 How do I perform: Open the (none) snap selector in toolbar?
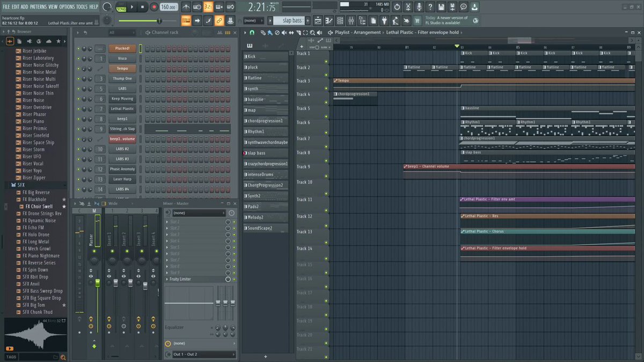[x=254, y=20]
